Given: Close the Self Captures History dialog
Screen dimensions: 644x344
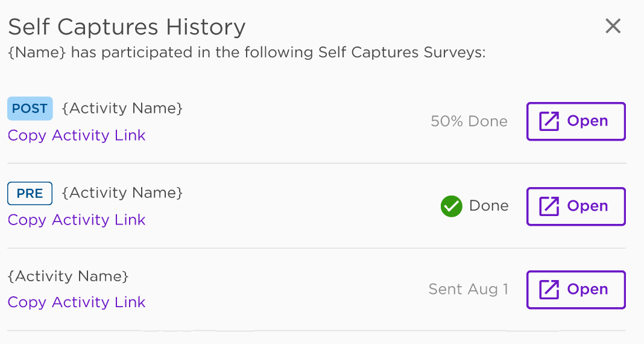Looking at the screenshot, I should tap(613, 27).
